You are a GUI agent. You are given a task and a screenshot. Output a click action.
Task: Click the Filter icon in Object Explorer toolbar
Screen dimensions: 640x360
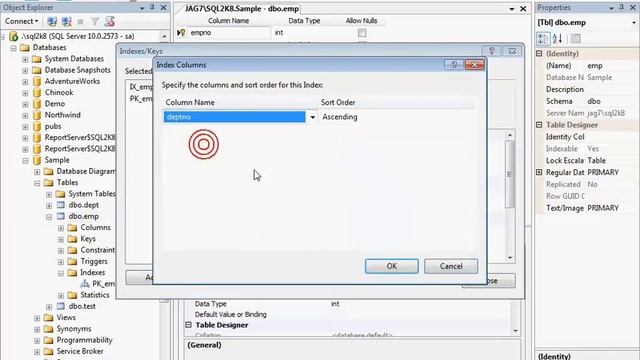tap(95, 21)
